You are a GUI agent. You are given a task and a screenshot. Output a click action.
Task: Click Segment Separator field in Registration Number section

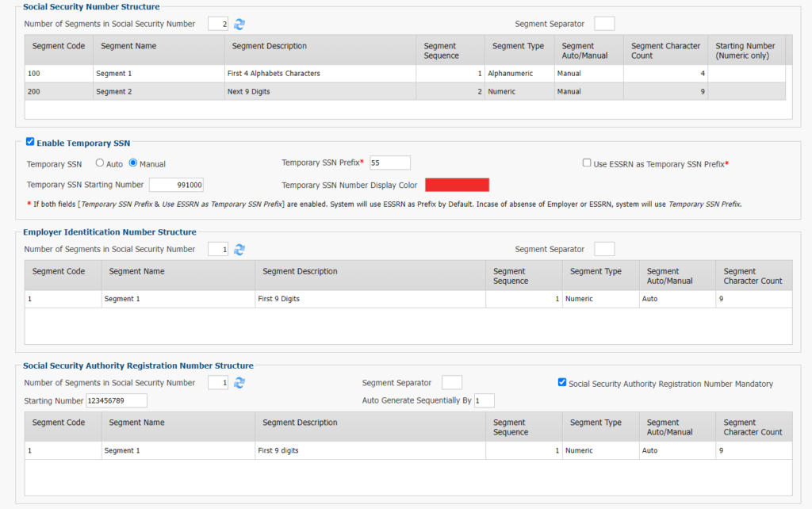pyautogui.click(x=452, y=382)
